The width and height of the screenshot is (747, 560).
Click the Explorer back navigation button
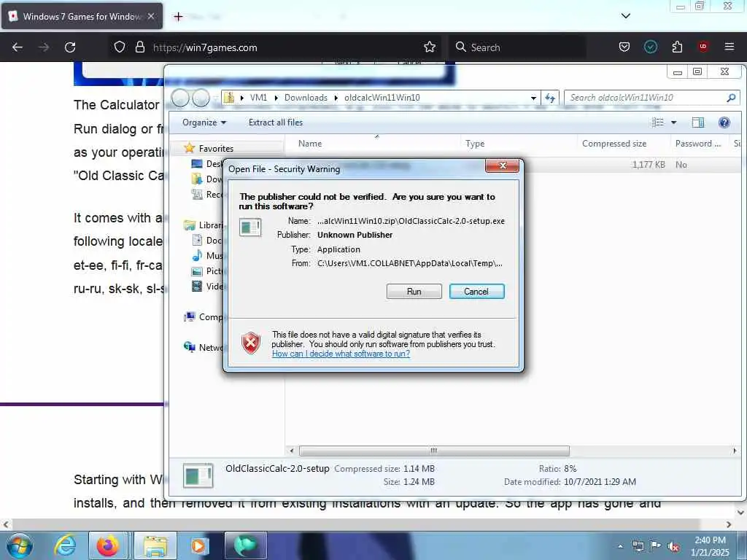tap(181, 98)
